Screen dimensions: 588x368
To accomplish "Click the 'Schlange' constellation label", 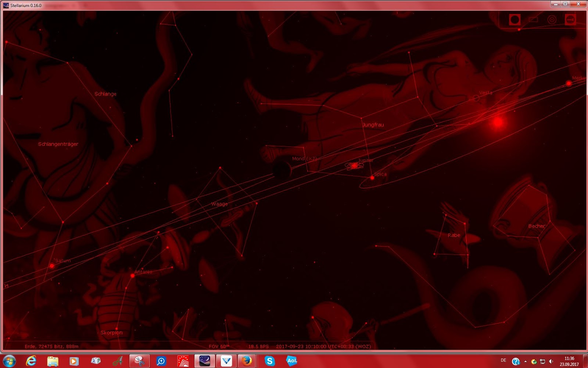I will pyautogui.click(x=105, y=94).
